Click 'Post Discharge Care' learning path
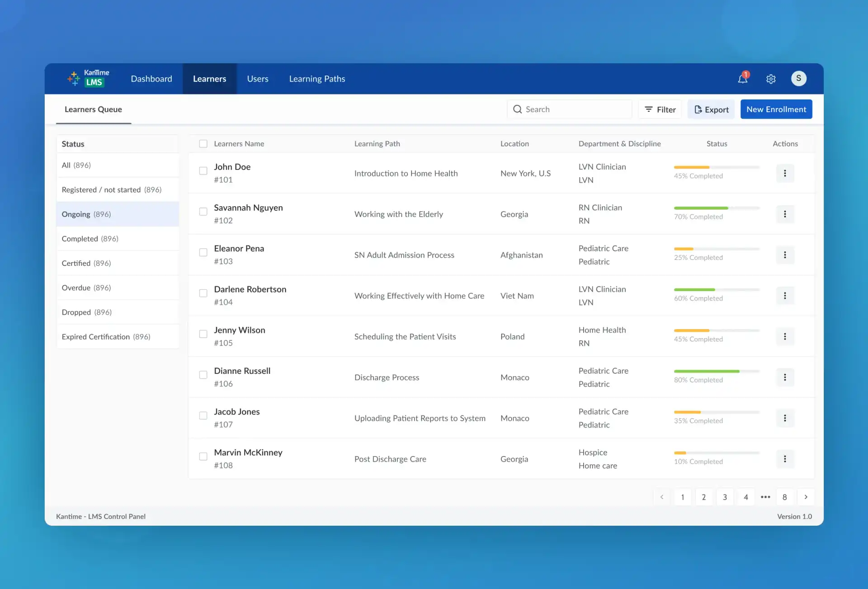 390,459
